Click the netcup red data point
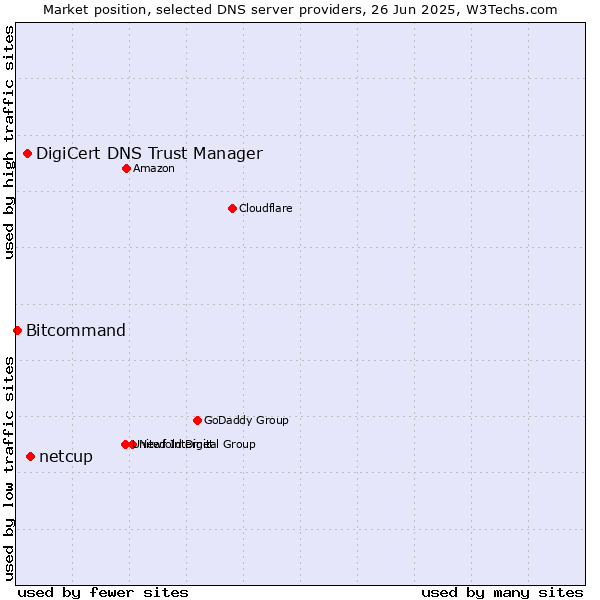The height and width of the screenshot is (600, 600). click(31, 457)
